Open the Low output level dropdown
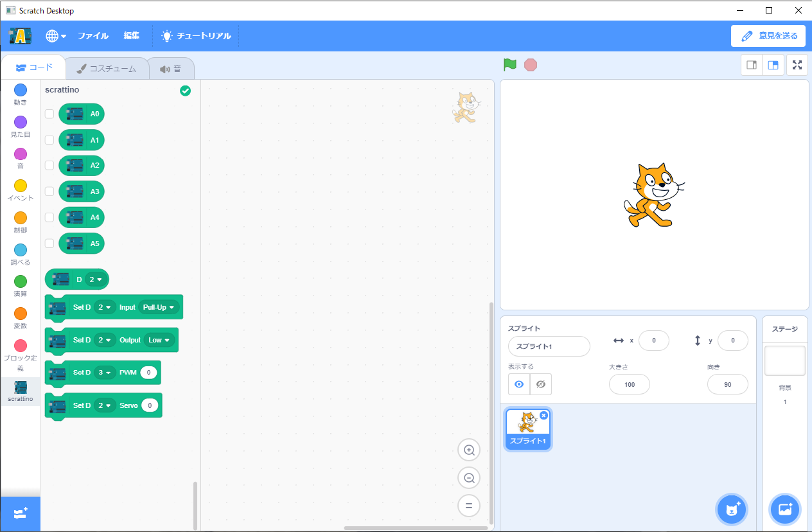Image resolution: width=812 pixels, height=532 pixels. click(x=159, y=340)
